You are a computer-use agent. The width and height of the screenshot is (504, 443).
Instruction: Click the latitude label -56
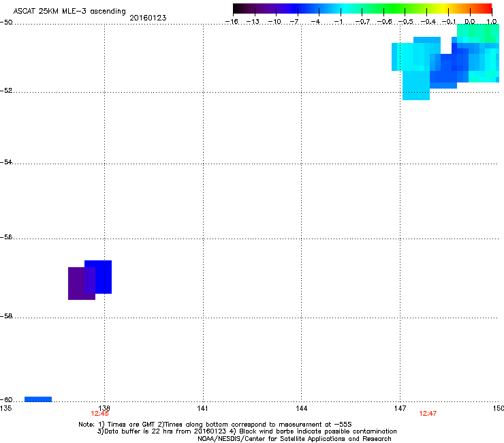(x=6, y=236)
